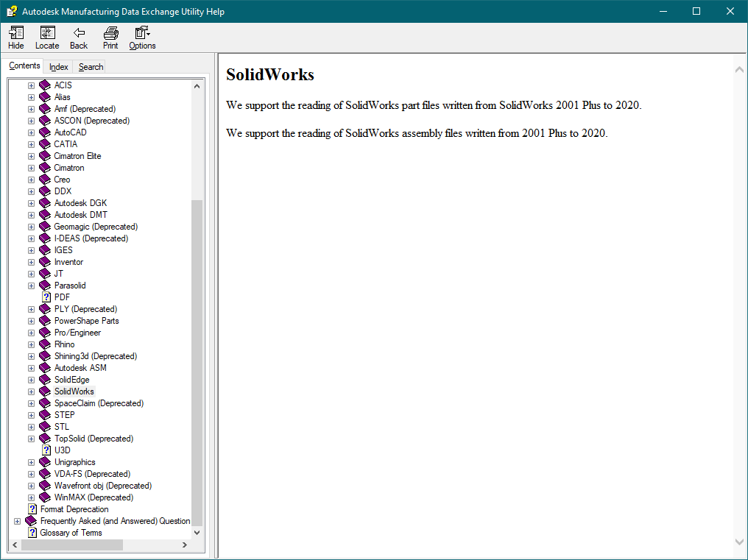748x560 pixels.
Task: Expand the Pro/Engineer node
Action: pyautogui.click(x=31, y=333)
